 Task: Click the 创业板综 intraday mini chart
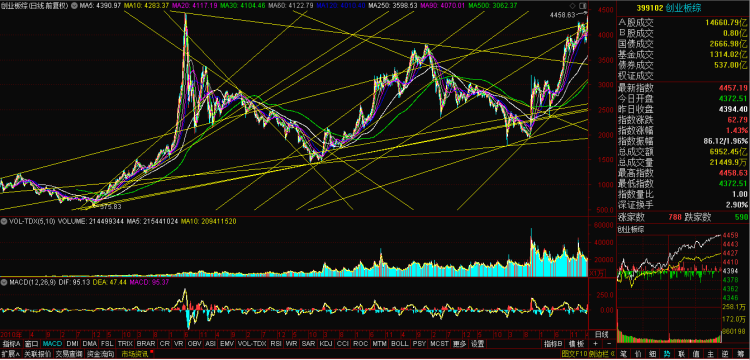tap(670, 287)
